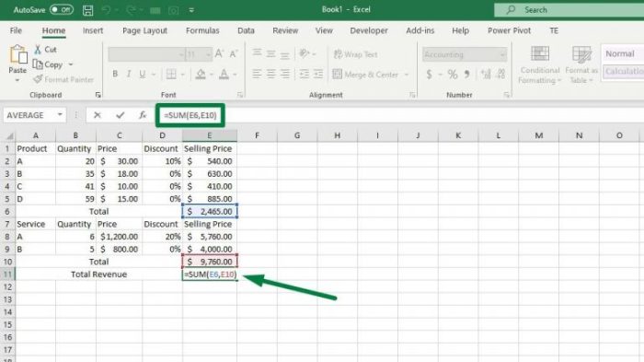
Task: Click the Wrap Text button
Action: [x=356, y=54]
